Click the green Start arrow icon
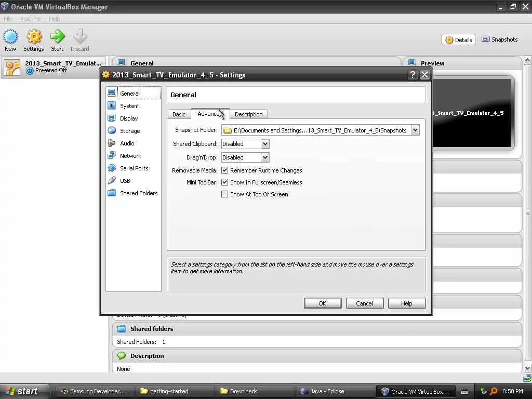 (x=57, y=37)
